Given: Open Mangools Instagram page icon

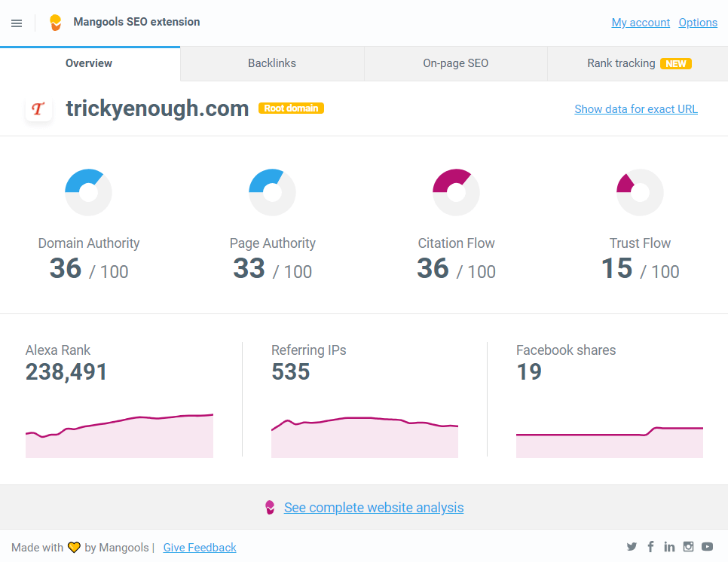Looking at the screenshot, I should click(688, 547).
